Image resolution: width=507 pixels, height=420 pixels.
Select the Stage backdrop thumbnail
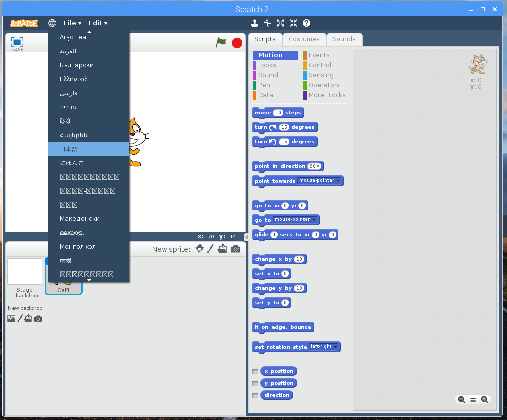25,271
